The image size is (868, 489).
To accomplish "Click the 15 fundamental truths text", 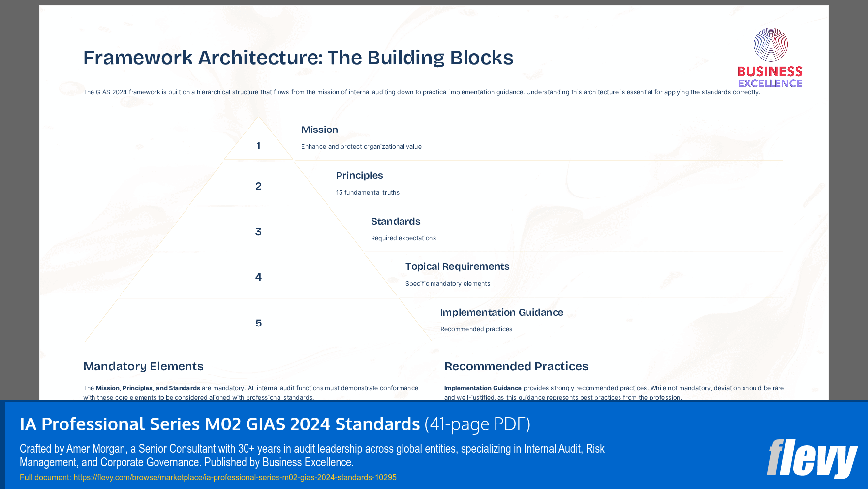I will [x=367, y=192].
